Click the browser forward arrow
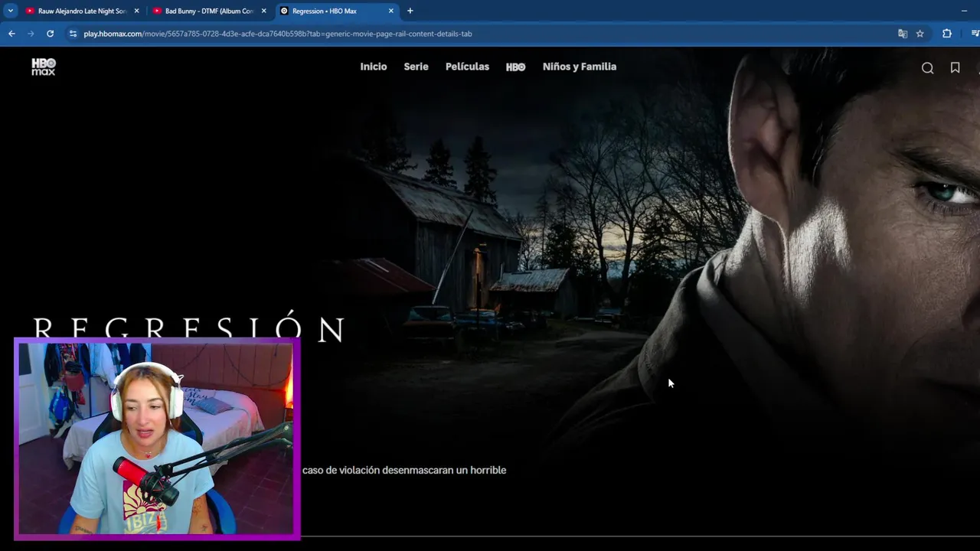 pyautogui.click(x=31, y=34)
